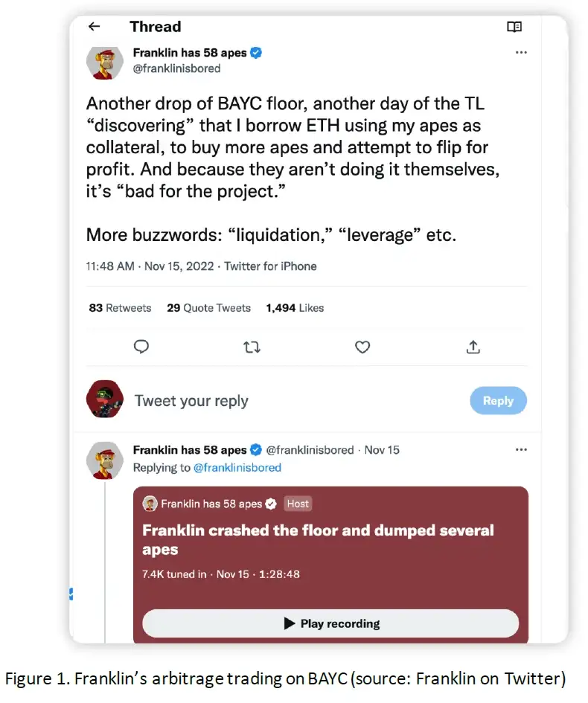This screenshot has width=588, height=703.
Task: Click Franklin's profile avatar picture
Action: coord(104,63)
